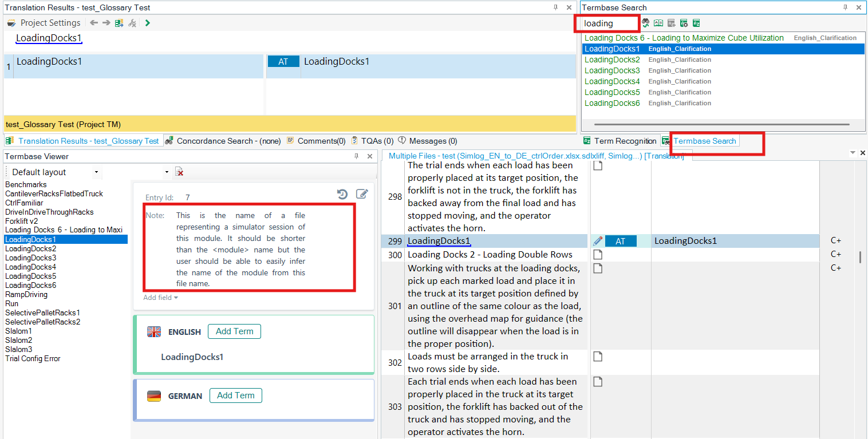Edit entry with the pencil icon
Screen dimensions: 868x439
coord(362,195)
